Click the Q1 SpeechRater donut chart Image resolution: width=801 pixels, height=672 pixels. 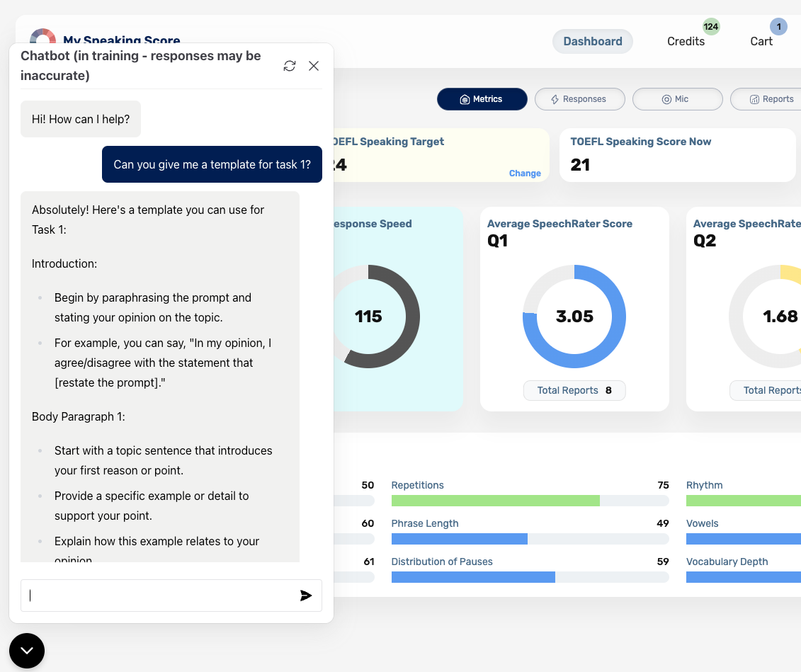(574, 316)
